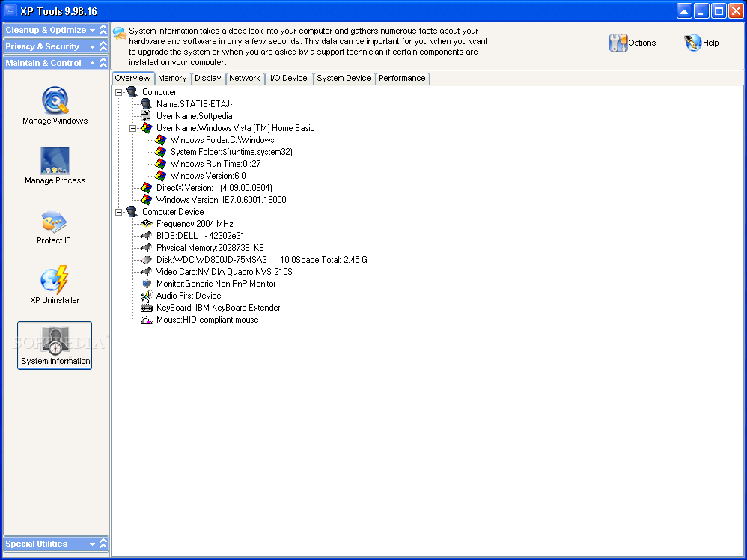Click the audio icon beside Audio First Device
The height and width of the screenshot is (560, 747).
coord(146,296)
